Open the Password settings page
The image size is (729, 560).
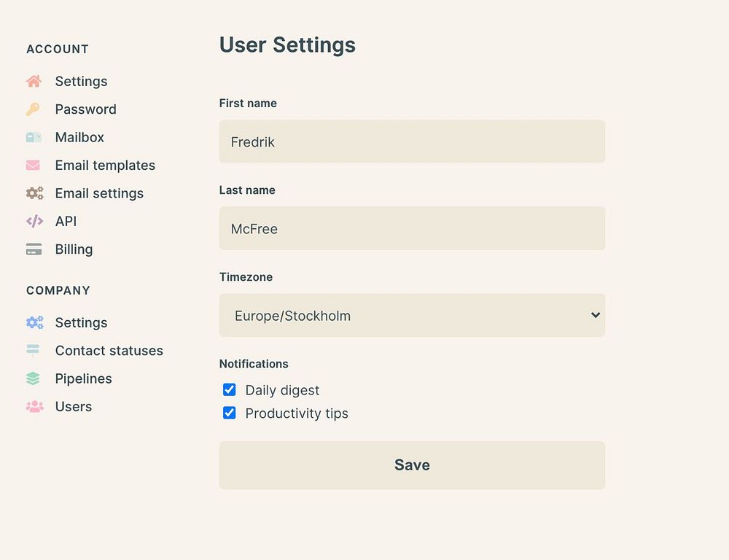click(x=85, y=109)
